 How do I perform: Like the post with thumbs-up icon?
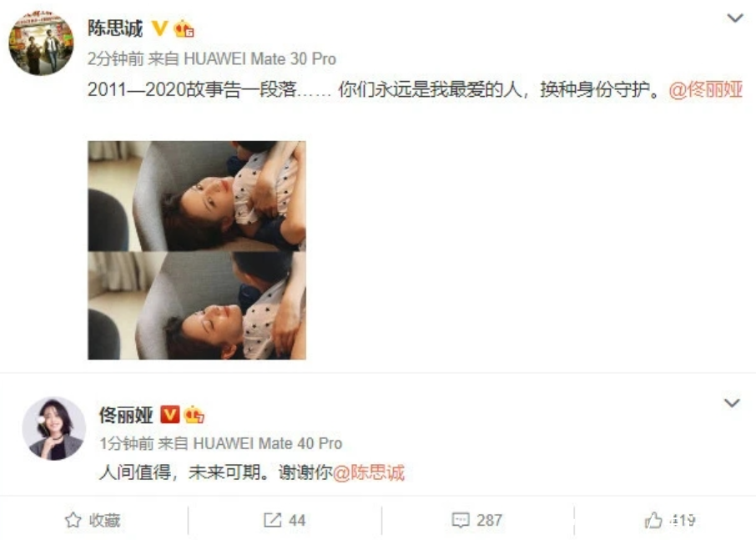tap(653, 520)
